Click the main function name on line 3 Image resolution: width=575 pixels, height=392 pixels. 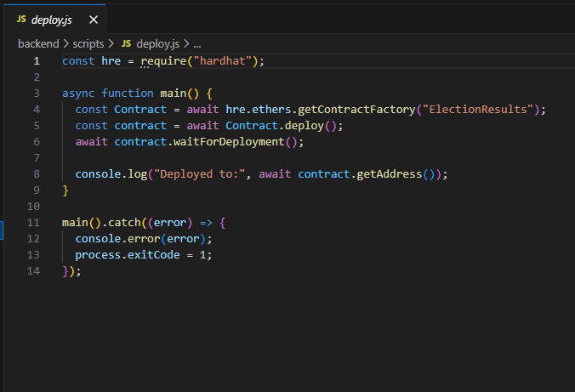pos(173,94)
